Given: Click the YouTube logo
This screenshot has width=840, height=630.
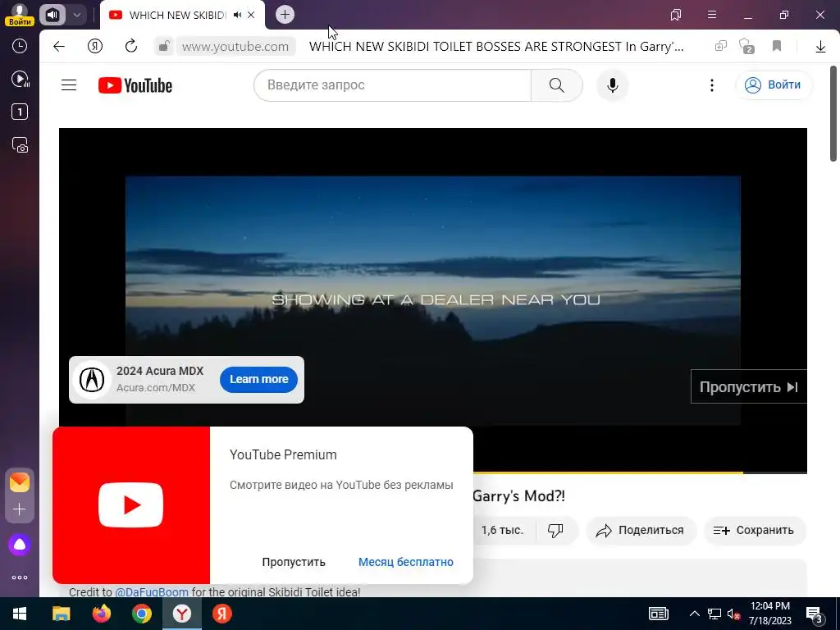Looking at the screenshot, I should tap(135, 85).
